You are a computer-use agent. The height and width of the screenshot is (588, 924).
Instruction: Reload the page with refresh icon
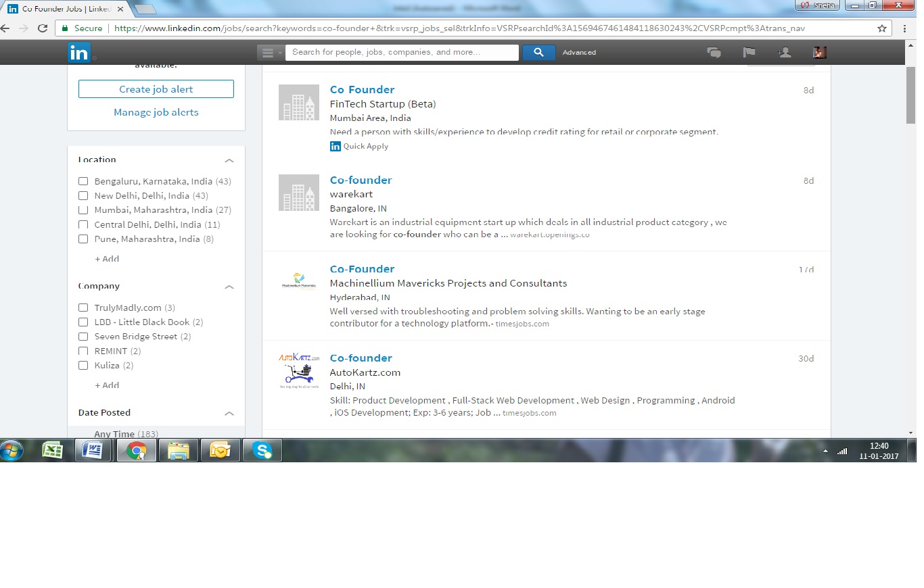coord(43,28)
